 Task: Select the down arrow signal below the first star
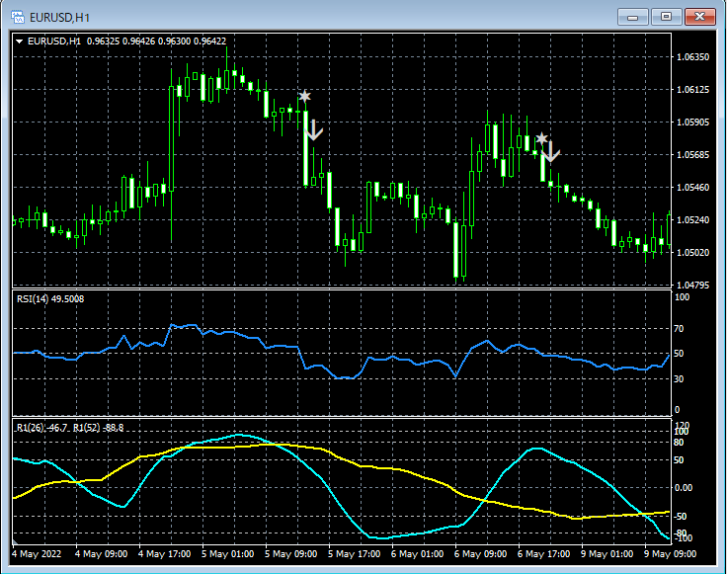(x=313, y=129)
